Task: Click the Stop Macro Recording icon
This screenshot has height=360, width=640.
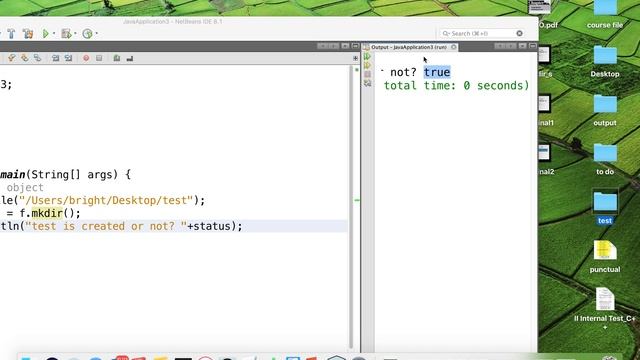Action: pyautogui.click(x=99, y=58)
